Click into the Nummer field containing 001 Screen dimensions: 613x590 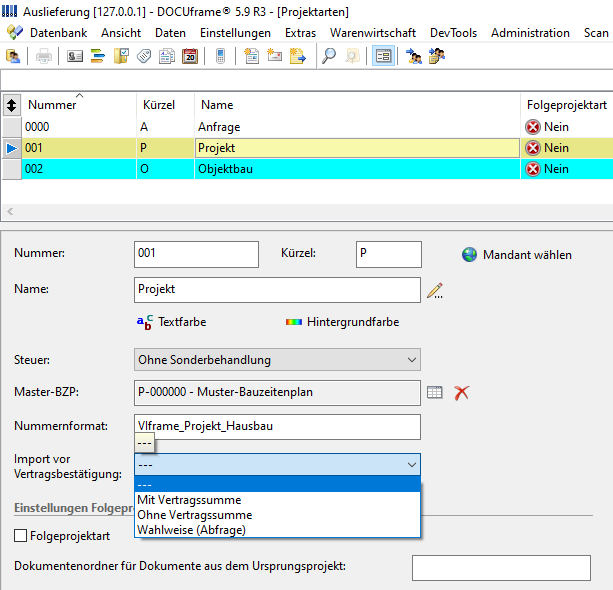(196, 255)
